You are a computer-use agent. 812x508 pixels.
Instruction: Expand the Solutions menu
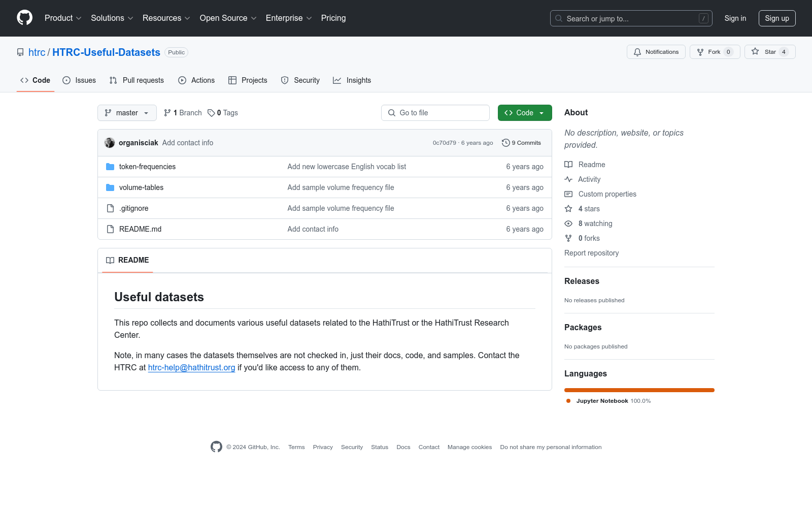click(x=112, y=18)
